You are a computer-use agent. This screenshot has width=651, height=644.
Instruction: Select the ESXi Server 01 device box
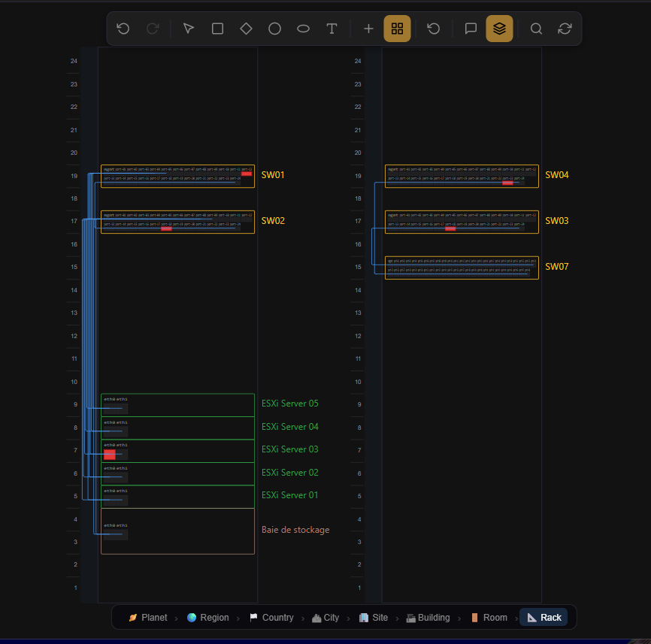point(177,497)
